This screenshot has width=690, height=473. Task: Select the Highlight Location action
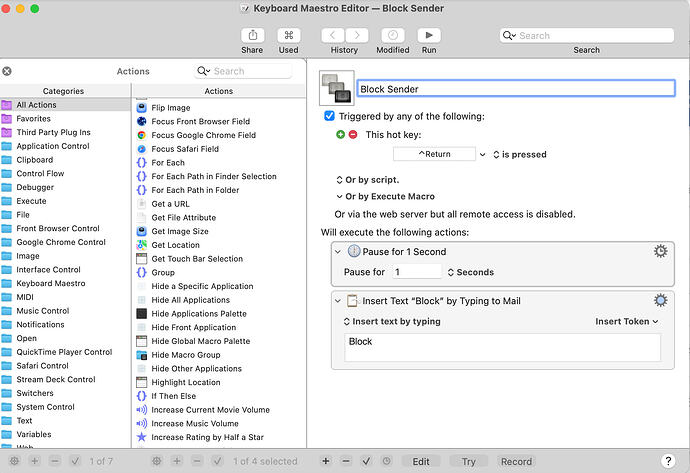219,382
